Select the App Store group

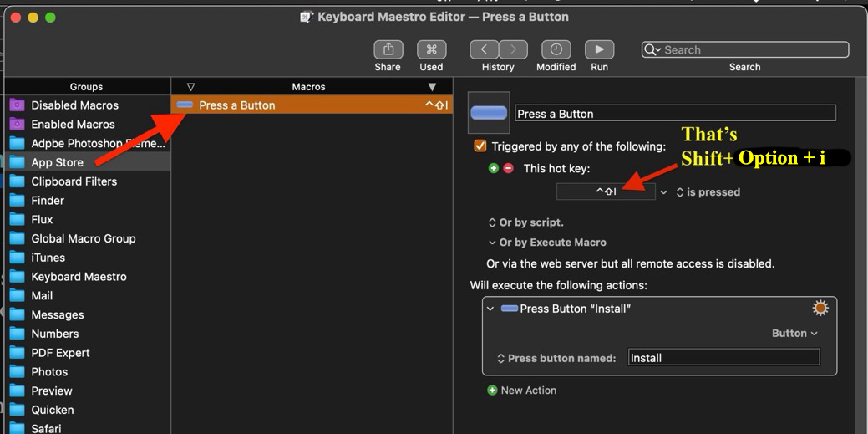(x=88, y=162)
